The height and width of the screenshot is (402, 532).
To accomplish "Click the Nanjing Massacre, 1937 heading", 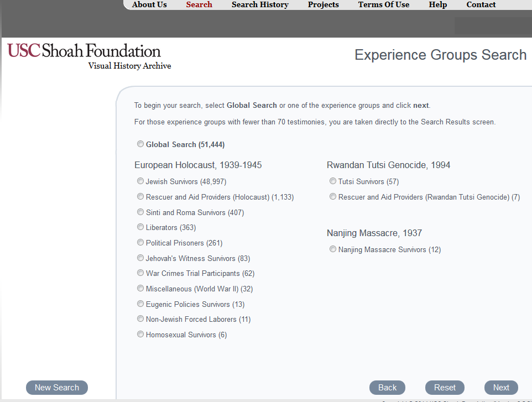I will coord(374,233).
